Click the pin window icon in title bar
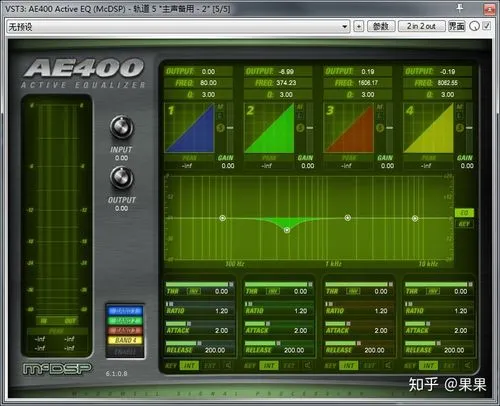Screen dimensions: 500x406 tap(460, 8)
